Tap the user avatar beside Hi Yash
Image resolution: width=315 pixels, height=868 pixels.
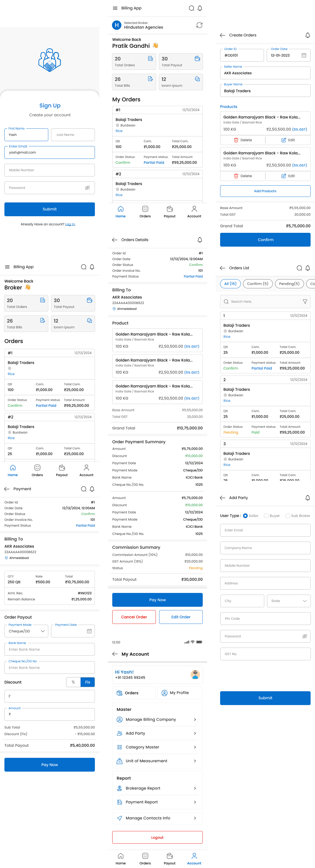coord(195,674)
